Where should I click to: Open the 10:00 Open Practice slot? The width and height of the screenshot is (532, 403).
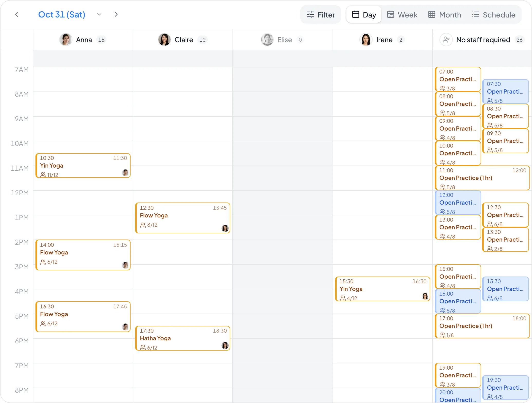pos(458,153)
